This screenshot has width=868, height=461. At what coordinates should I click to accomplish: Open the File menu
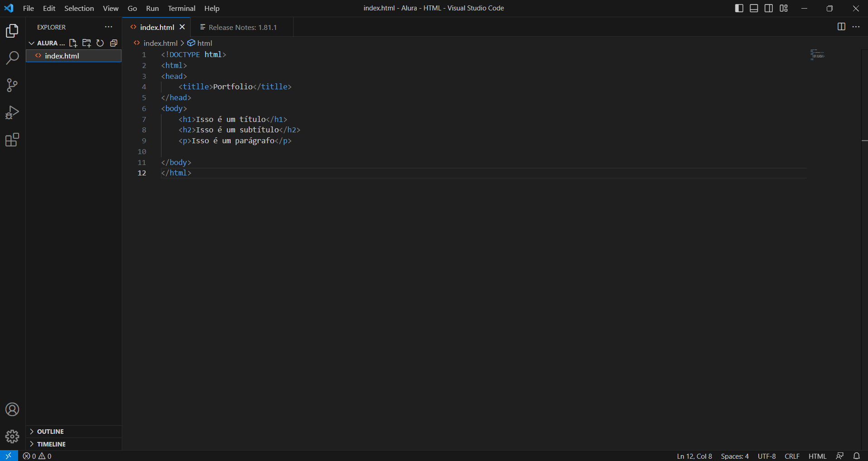coord(29,8)
